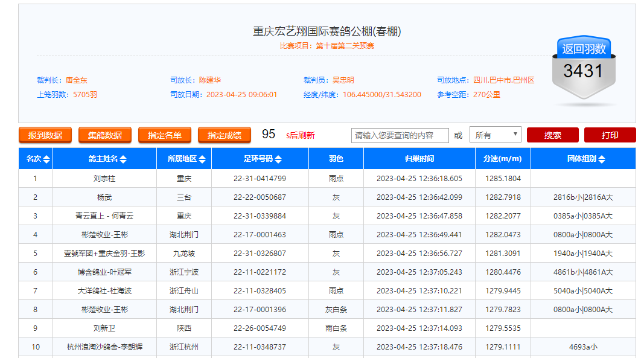Select the row for 刘宗柱

[x=104, y=179]
